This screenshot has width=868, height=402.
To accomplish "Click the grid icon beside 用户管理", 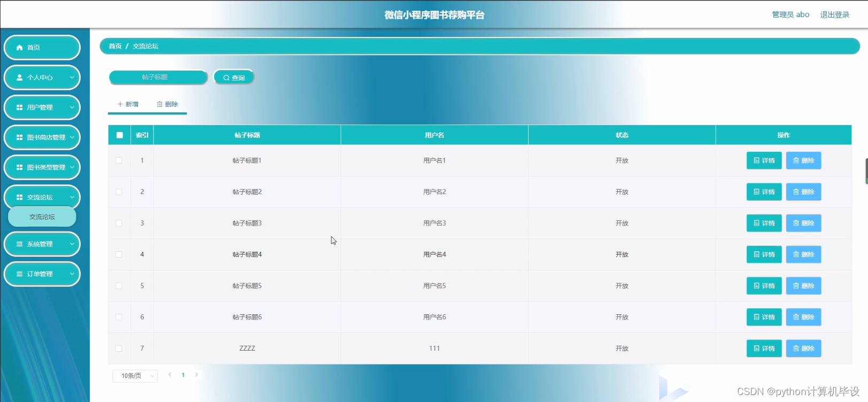I will tap(20, 107).
